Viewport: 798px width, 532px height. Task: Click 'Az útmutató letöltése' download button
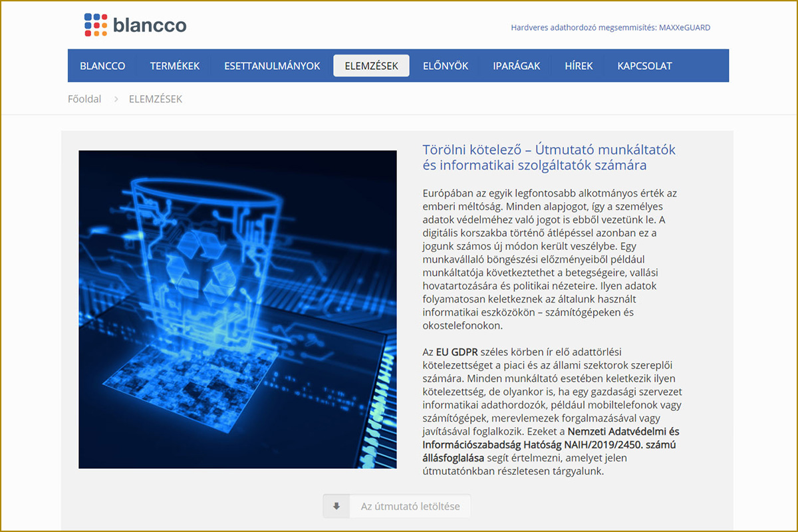pyautogui.click(x=396, y=506)
